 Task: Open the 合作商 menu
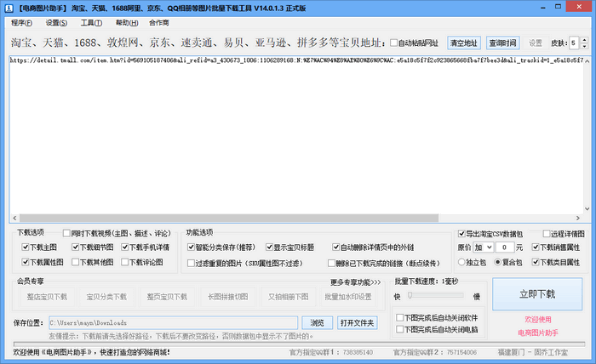coord(159,23)
